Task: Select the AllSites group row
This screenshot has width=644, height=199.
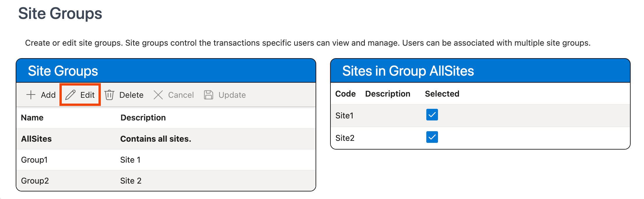Action: tap(36, 139)
